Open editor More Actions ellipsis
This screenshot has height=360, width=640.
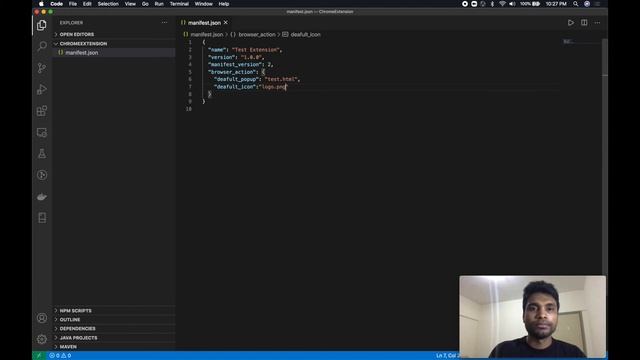597,23
